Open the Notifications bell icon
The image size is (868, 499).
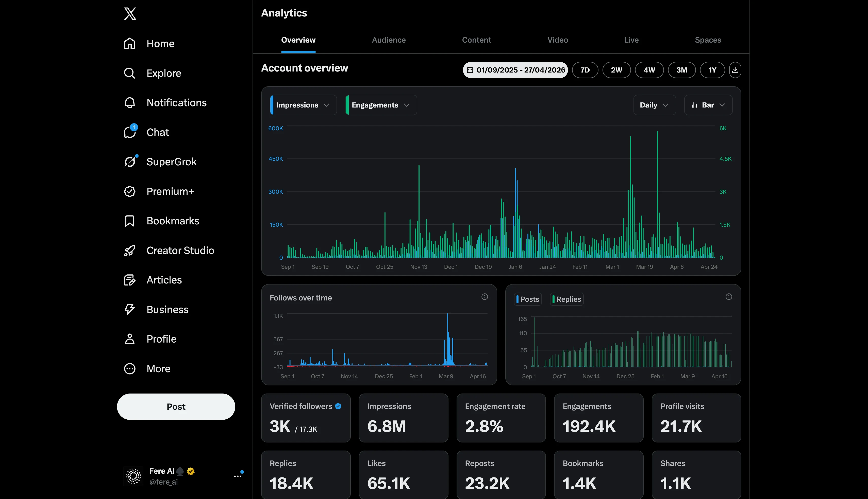(x=130, y=102)
